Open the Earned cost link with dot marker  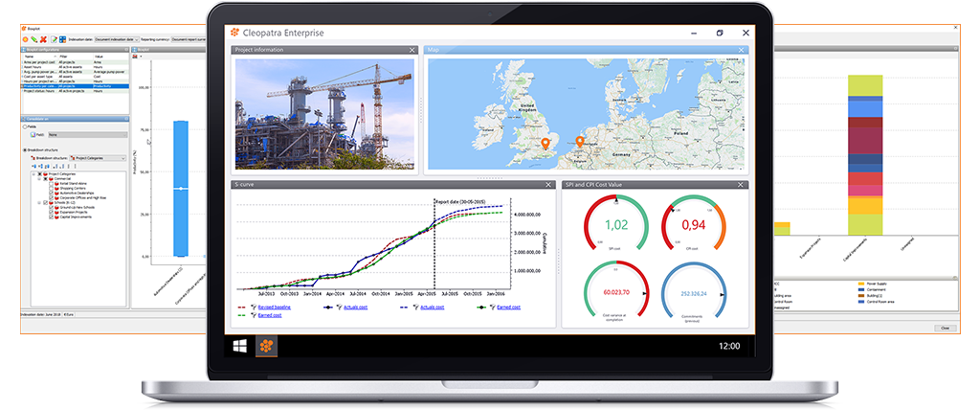[x=509, y=307]
